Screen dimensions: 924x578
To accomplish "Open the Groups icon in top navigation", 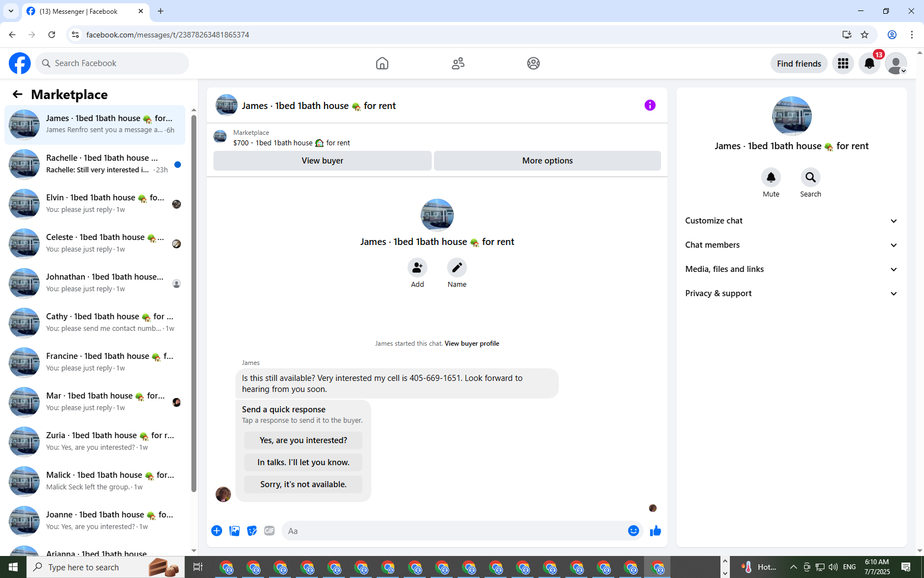I will tap(533, 63).
